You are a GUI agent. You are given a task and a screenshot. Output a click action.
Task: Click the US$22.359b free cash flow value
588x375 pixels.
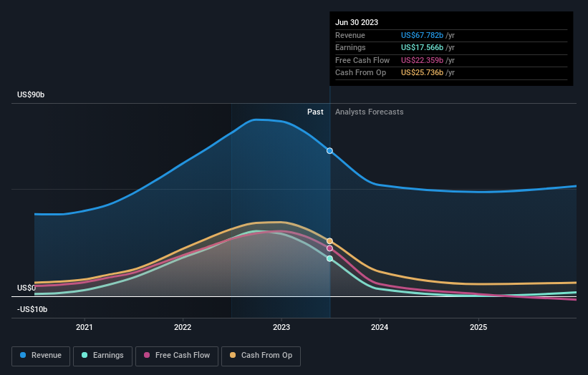tap(423, 60)
